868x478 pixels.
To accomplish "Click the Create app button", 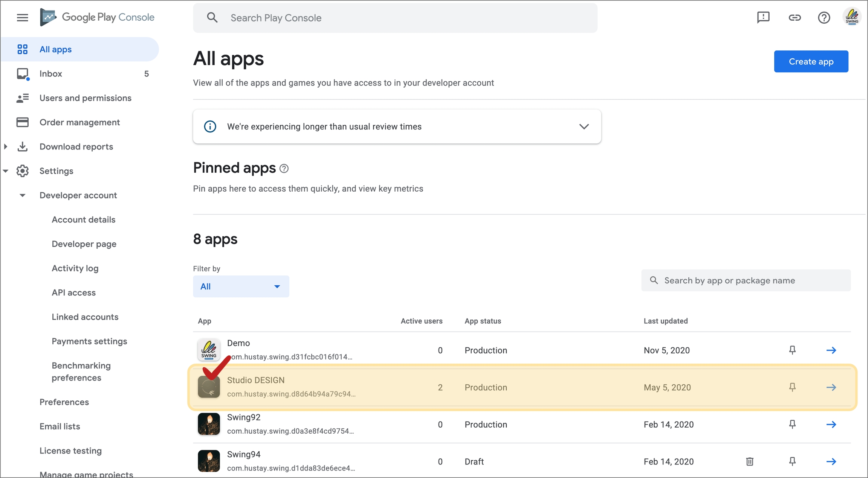I will pyautogui.click(x=811, y=61).
